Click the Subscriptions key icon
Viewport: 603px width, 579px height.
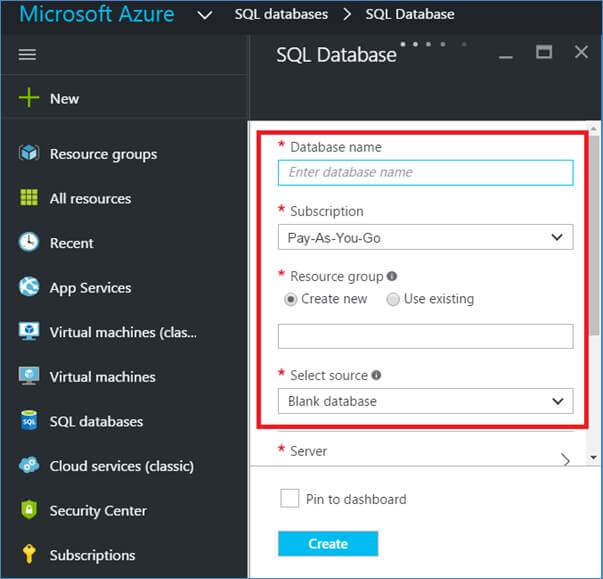pyautogui.click(x=29, y=555)
